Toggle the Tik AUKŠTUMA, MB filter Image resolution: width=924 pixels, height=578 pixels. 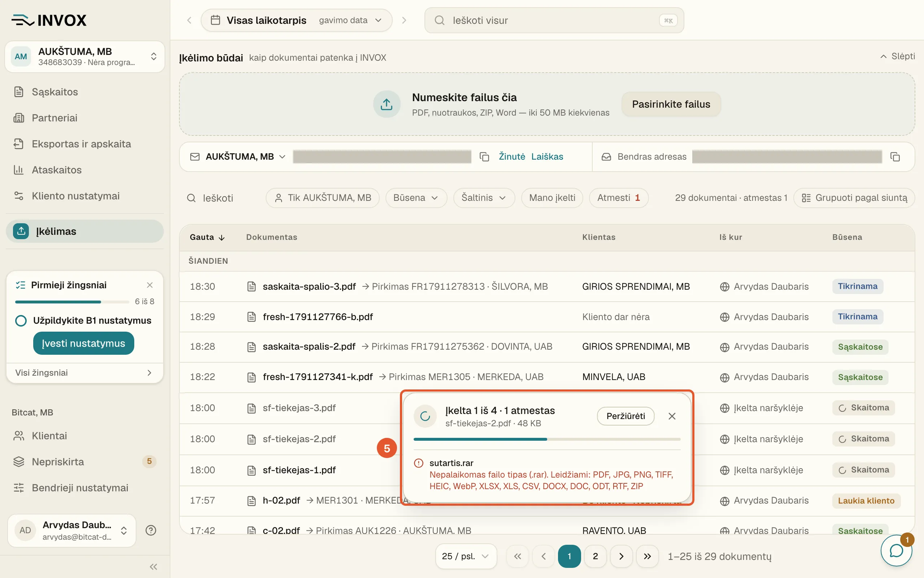(x=322, y=198)
